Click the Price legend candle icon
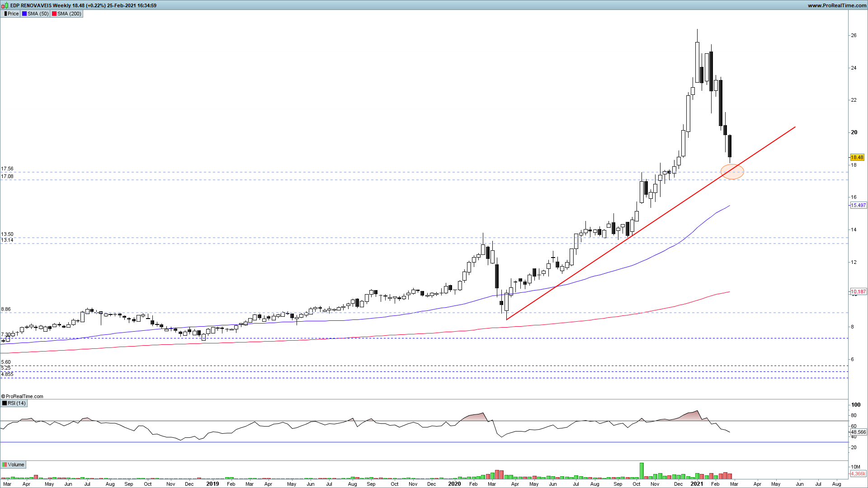868x488 pixels. click(x=5, y=14)
